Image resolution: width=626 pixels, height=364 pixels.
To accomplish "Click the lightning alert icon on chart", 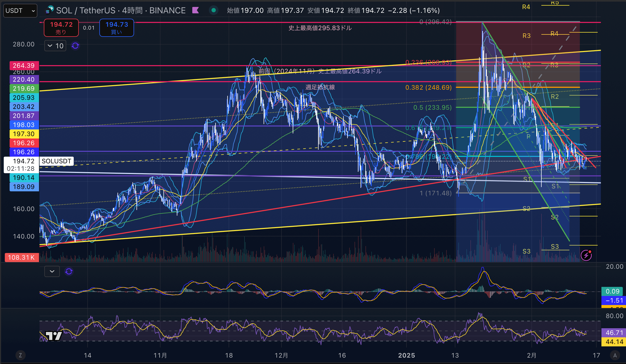I will (586, 255).
